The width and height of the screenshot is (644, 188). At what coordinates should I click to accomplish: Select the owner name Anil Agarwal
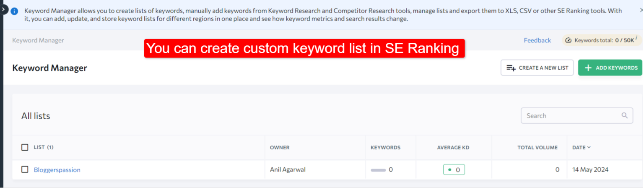tap(288, 170)
